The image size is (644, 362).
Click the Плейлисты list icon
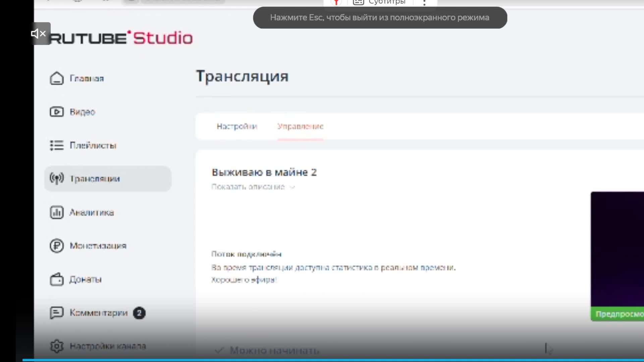(57, 145)
